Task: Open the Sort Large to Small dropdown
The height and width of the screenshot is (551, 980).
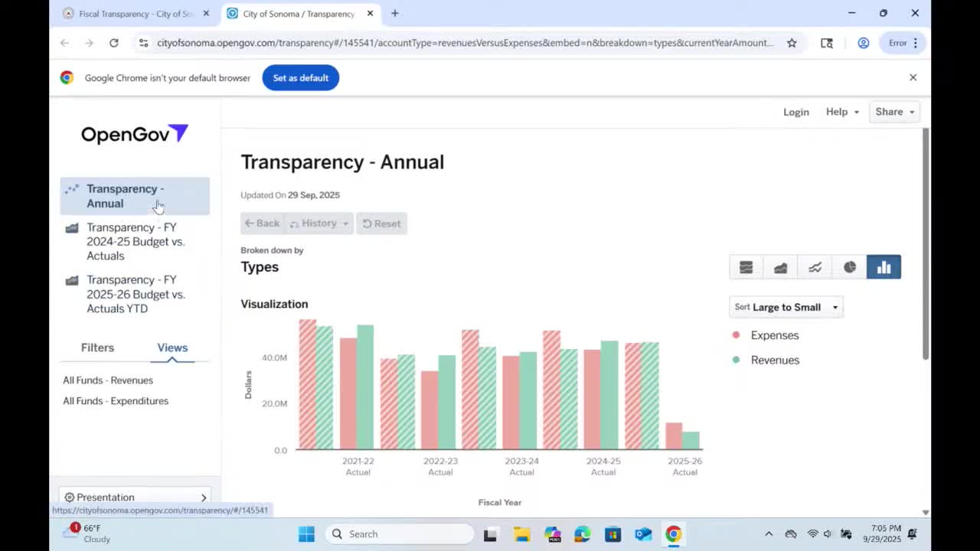Action: pyautogui.click(x=786, y=307)
